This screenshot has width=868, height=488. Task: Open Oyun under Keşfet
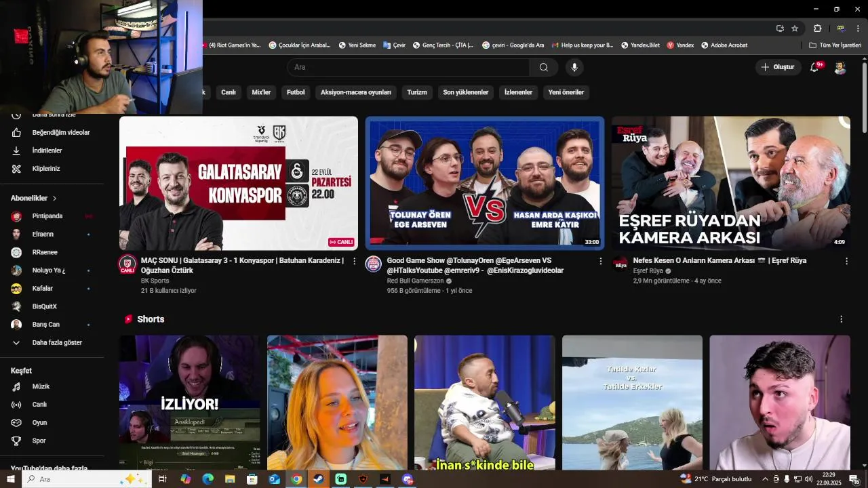pyautogui.click(x=52, y=422)
